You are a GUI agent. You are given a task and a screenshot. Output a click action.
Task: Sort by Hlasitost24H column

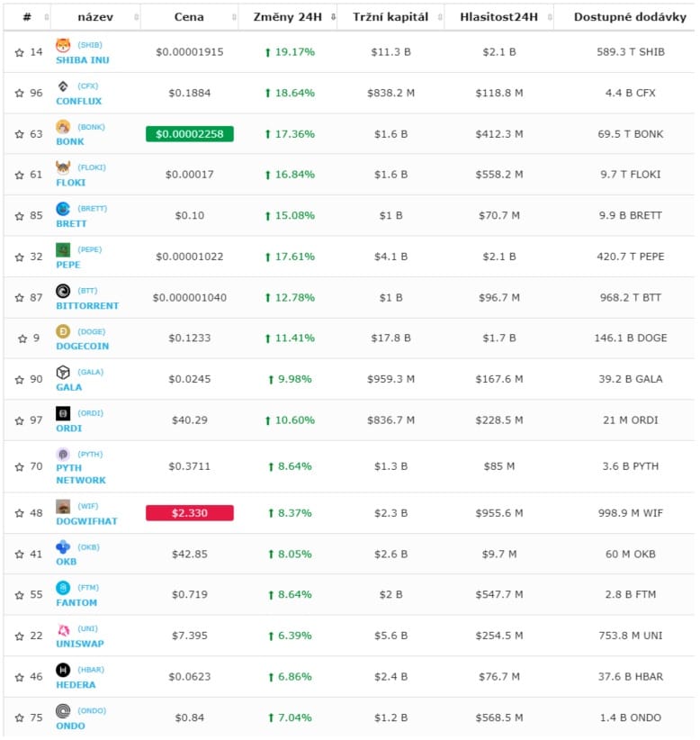pyautogui.click(x=499, y=17)
